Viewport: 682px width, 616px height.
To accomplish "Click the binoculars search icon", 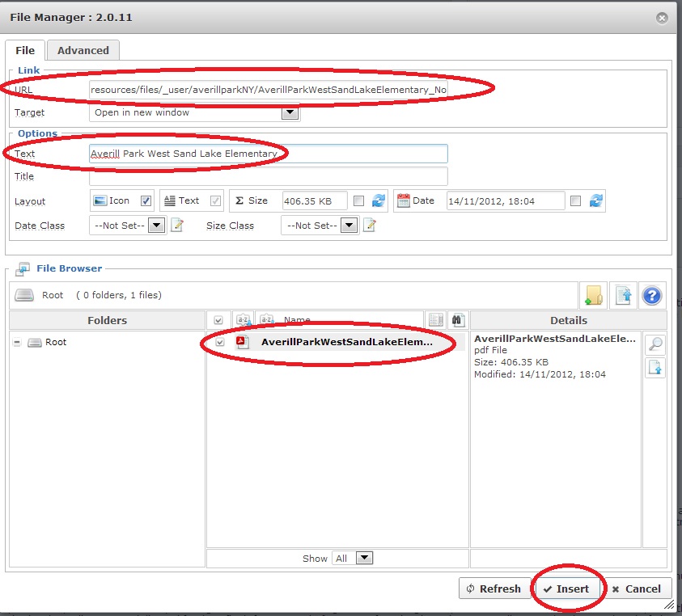I will (459, 321).
